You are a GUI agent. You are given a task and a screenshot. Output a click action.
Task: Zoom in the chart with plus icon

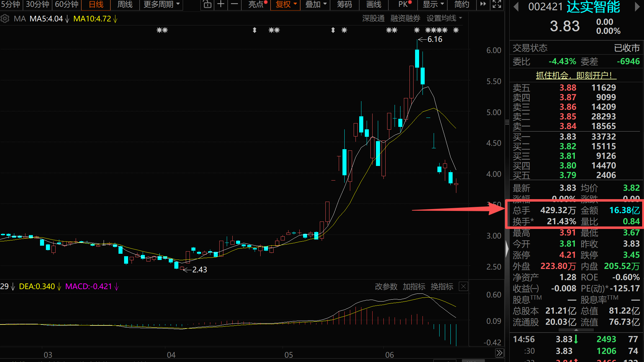[x=221, y=4]
